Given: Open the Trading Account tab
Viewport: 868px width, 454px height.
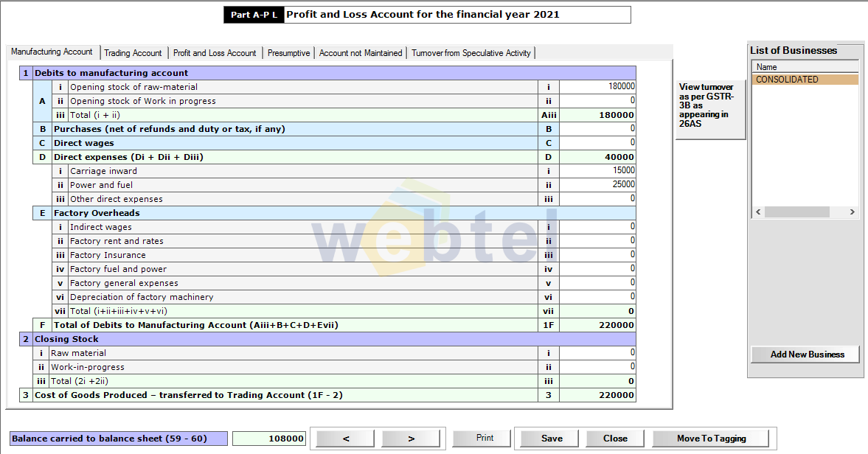Looking at the screenshot, I should tap(133, 53).
